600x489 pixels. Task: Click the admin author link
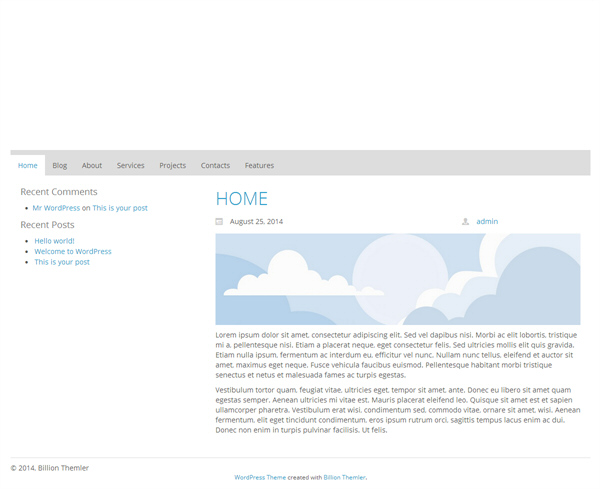point(487,221)
